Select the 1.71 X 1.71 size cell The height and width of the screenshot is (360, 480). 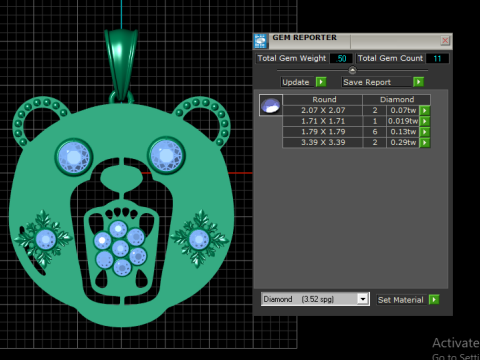(x=323, y=121)
